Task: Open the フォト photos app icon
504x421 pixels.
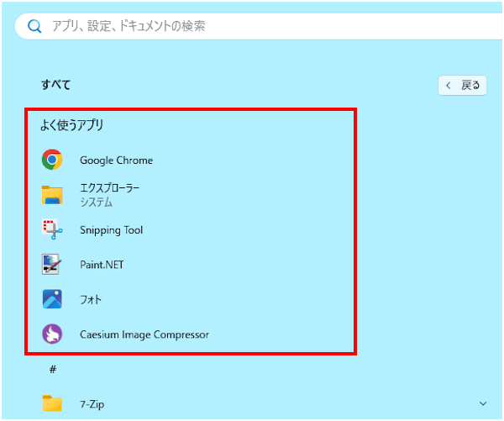Action: (x=52, y=299)
